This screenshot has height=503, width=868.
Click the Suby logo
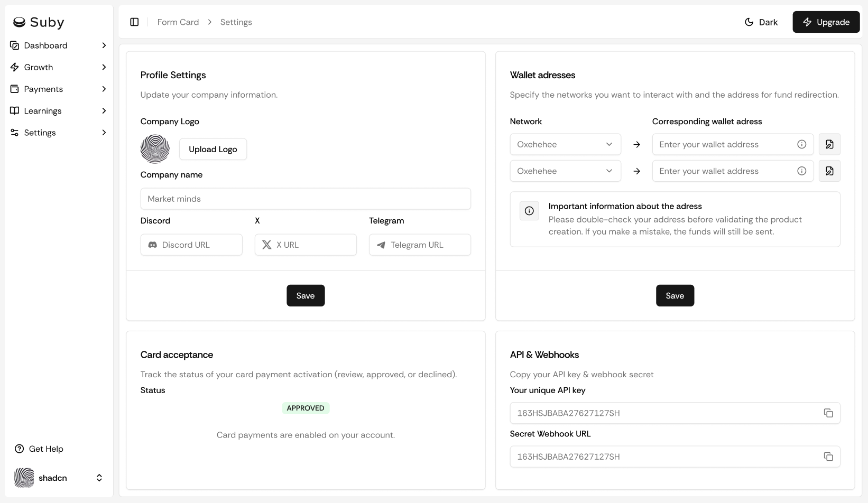[x=39, y=22]
